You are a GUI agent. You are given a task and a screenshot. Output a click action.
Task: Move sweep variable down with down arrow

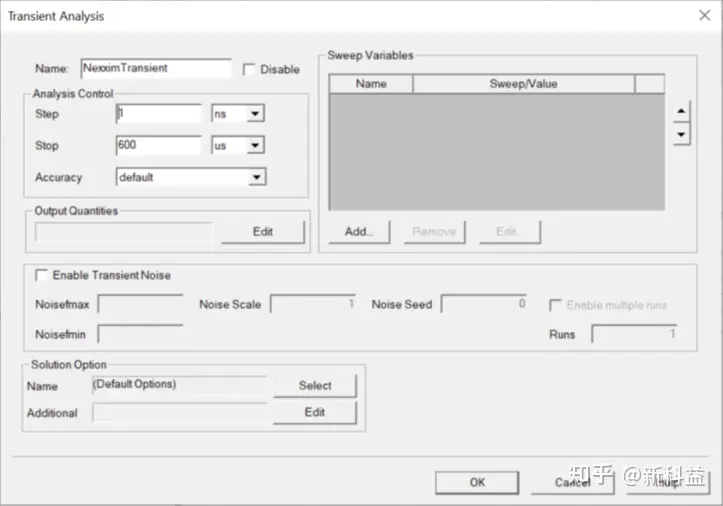click(x=681, y=134)
